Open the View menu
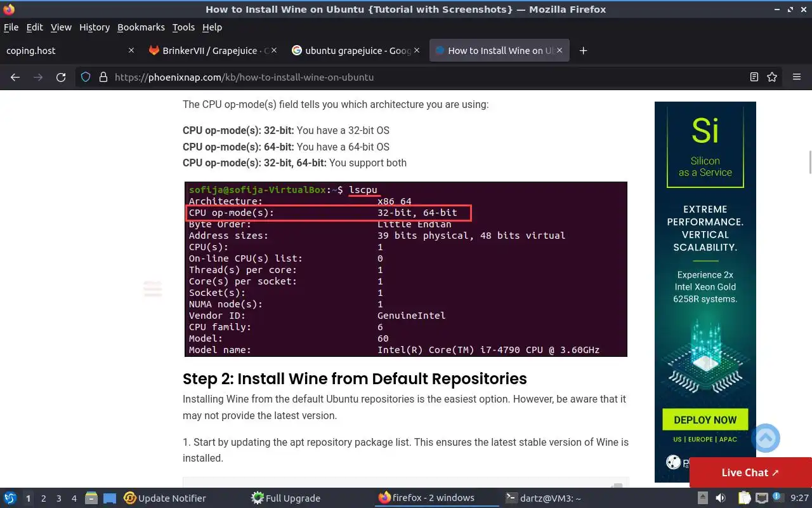Viewport: 812px width, 508px height. coord(61,27)
